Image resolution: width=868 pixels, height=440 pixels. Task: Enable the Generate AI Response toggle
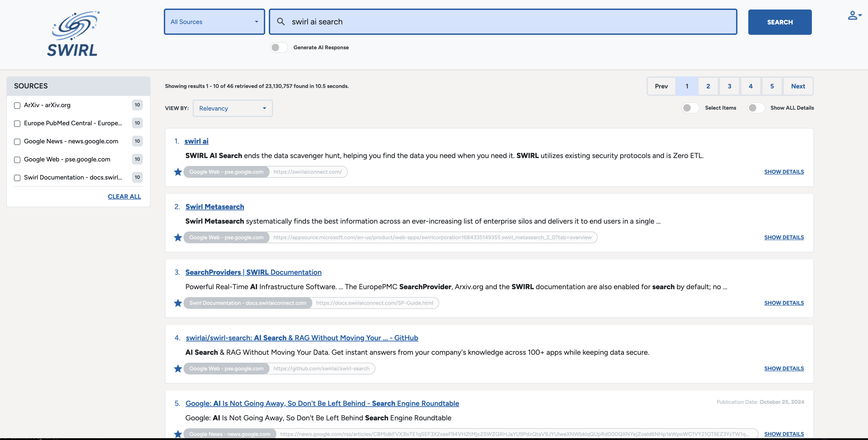coord(279,47)
